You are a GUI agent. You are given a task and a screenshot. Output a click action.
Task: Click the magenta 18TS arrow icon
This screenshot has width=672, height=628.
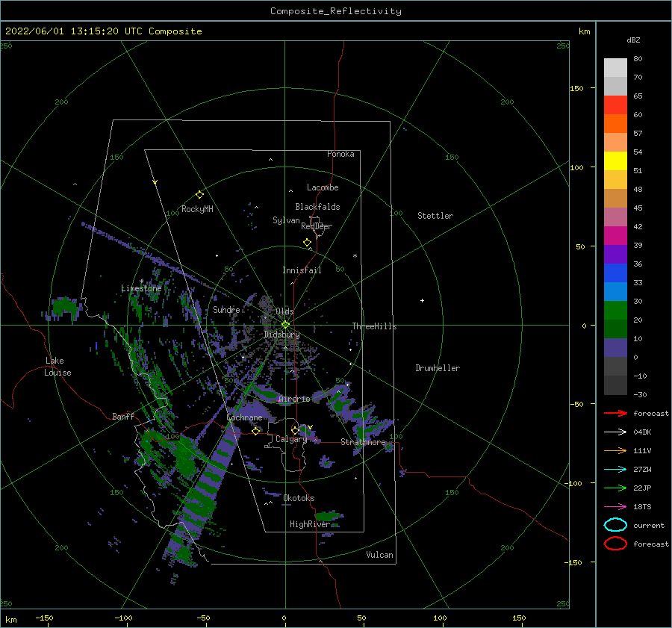615,507
